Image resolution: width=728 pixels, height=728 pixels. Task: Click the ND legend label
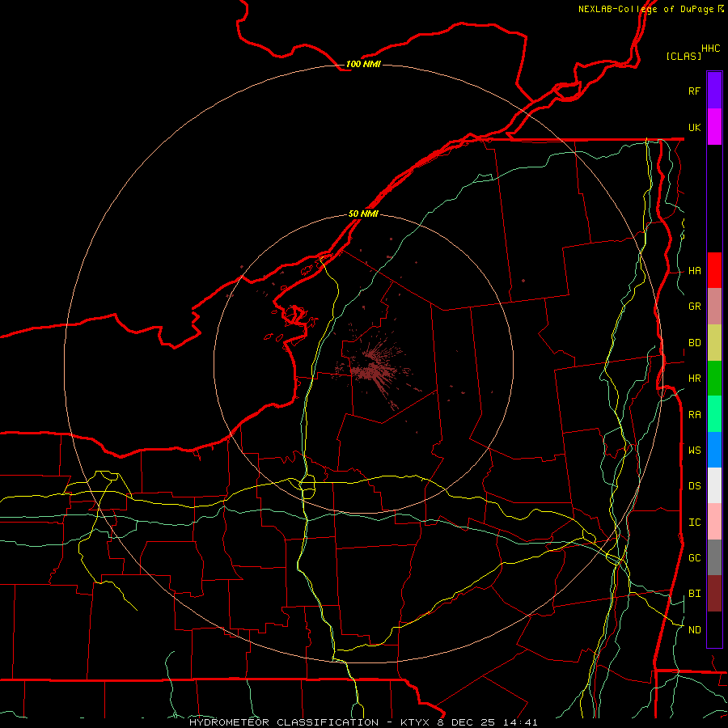[694, 630]
